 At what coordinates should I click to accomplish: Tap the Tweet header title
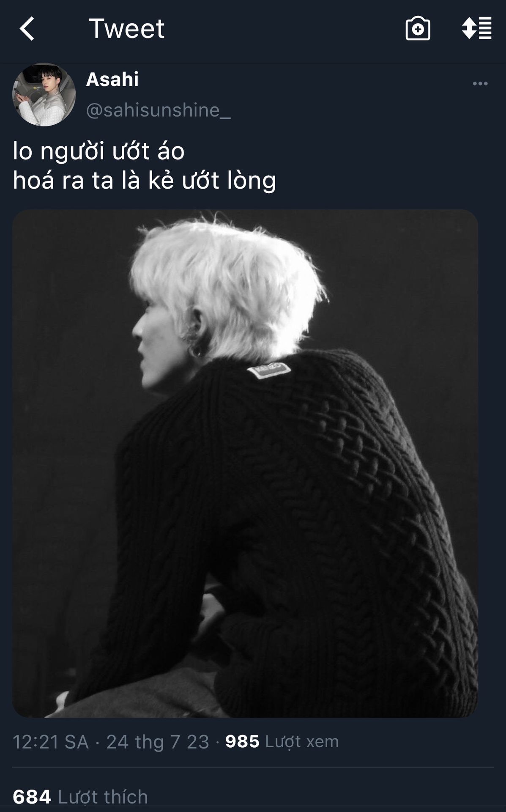[126, 29]
